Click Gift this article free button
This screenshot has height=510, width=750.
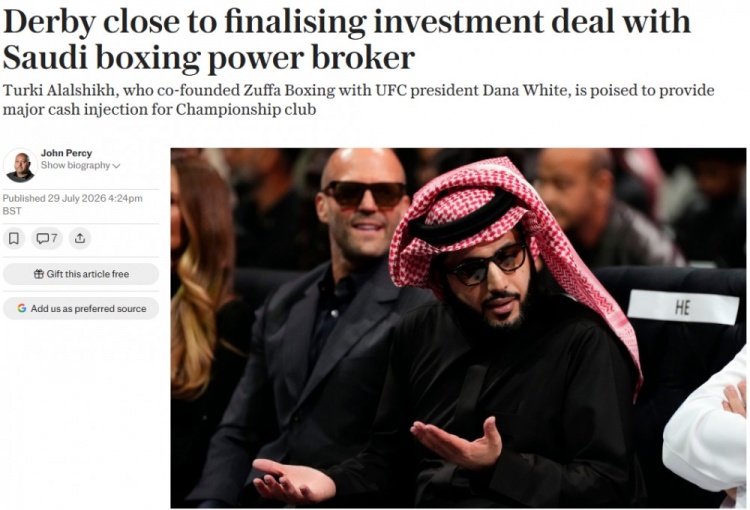(x=81, y=274)
